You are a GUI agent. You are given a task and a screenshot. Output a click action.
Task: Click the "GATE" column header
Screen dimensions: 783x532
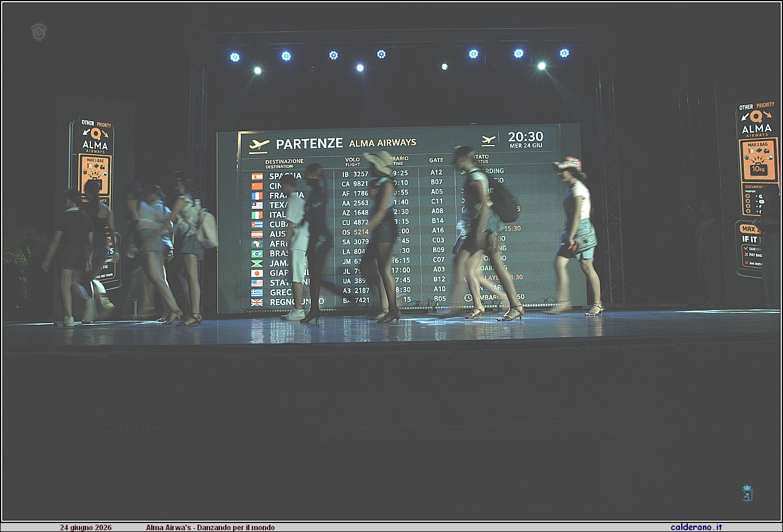[x=436, y=160]
